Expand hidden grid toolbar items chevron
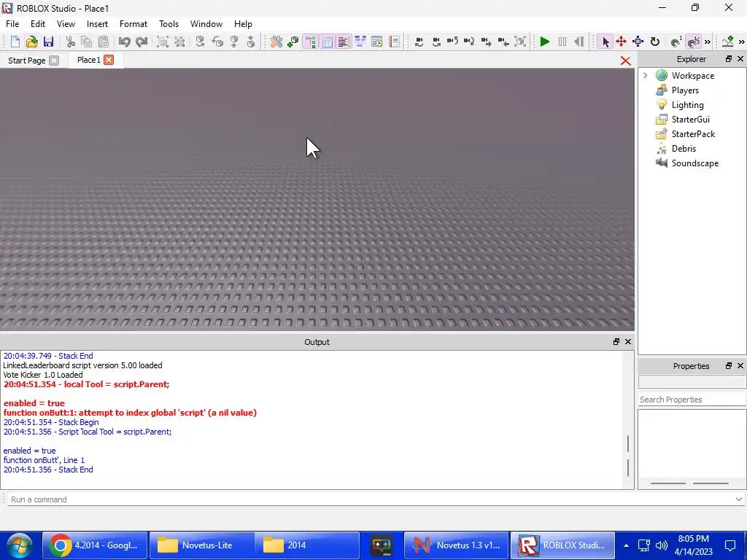Image resolution: width=747 pixels, height=560 pixels. coord(708,42)
